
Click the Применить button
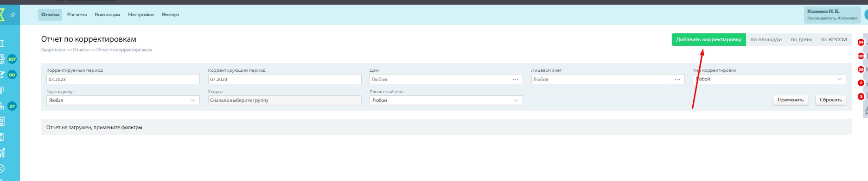point(790,100)
